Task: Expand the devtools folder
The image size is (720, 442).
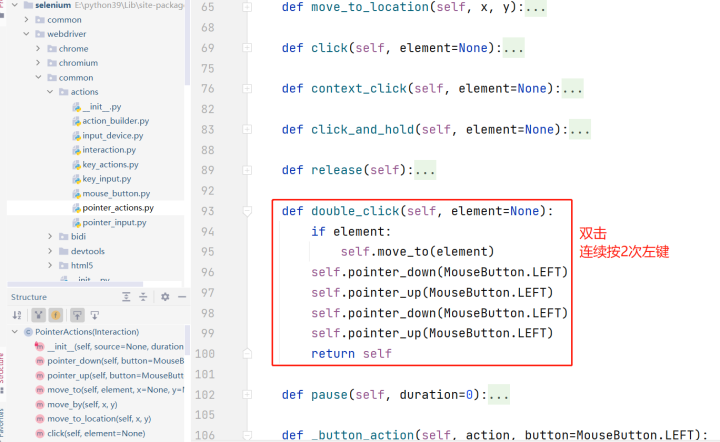Action: [x=50, y=251]
